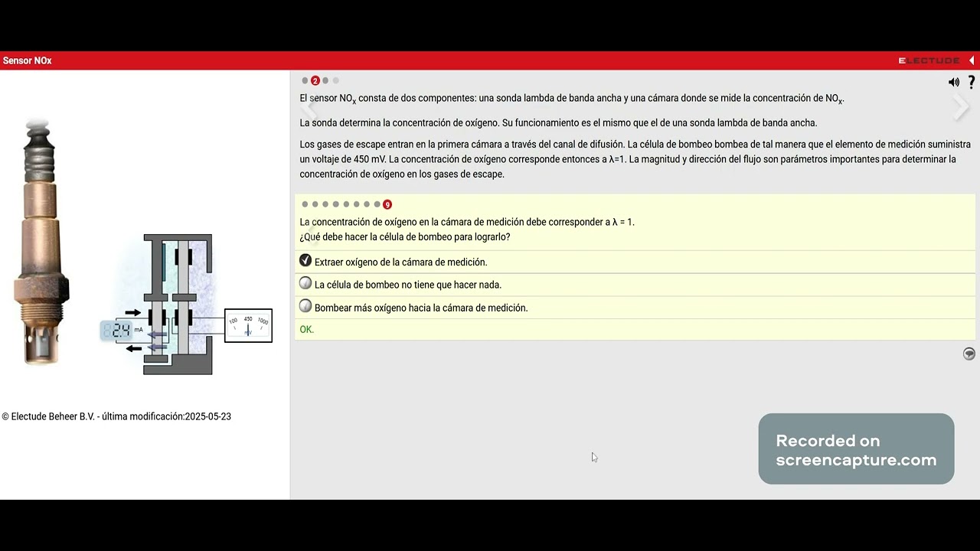Image resolution: width=980 pixels, height=551 pixels.
Task: Go to eighth question progress dot
Action: 377,204
